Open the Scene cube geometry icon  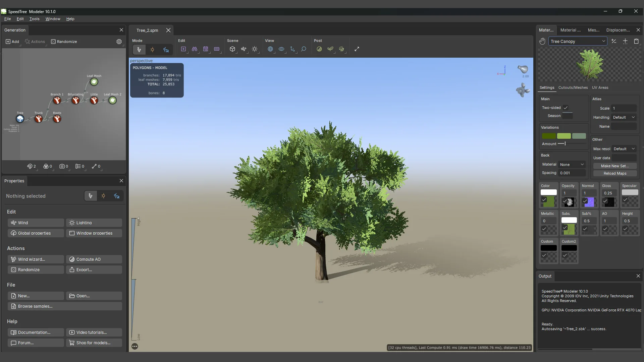(232, 49)
